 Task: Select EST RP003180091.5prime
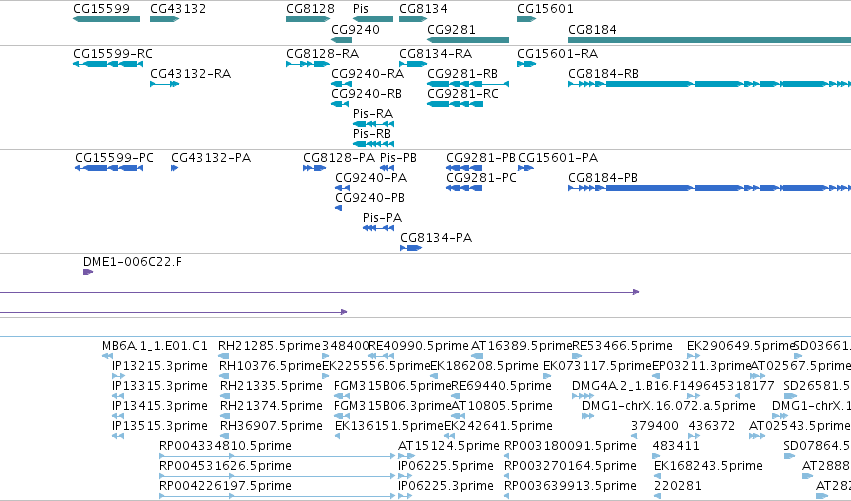pyautogui.click(x=507, y=456)
